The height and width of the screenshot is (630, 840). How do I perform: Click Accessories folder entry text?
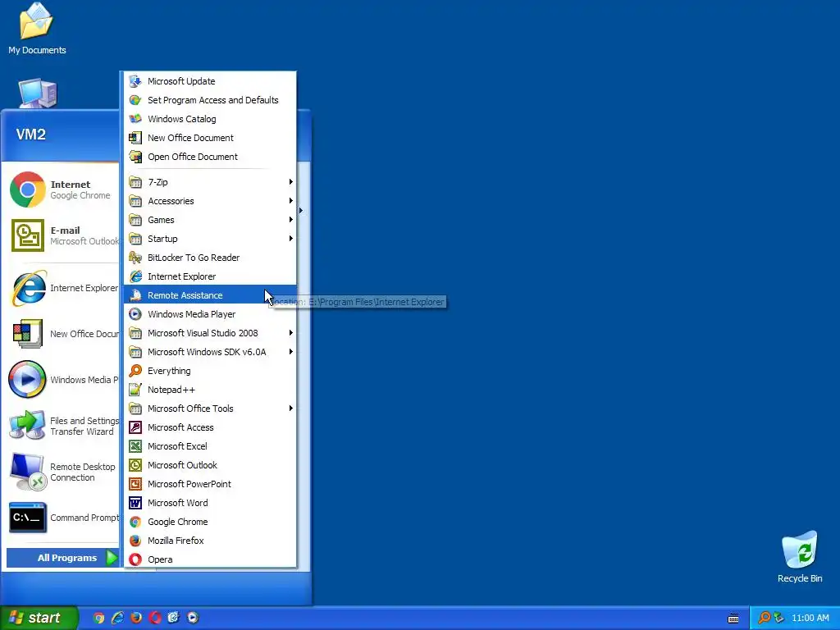tap(171, 201)
